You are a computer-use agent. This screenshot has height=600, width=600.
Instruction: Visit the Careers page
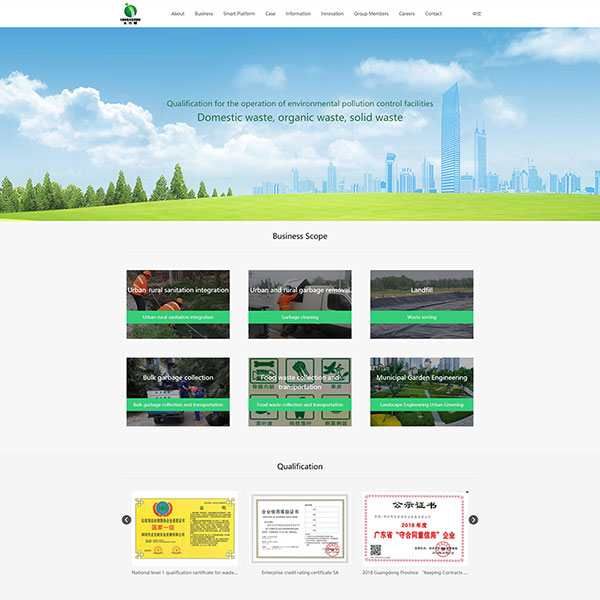407,14
